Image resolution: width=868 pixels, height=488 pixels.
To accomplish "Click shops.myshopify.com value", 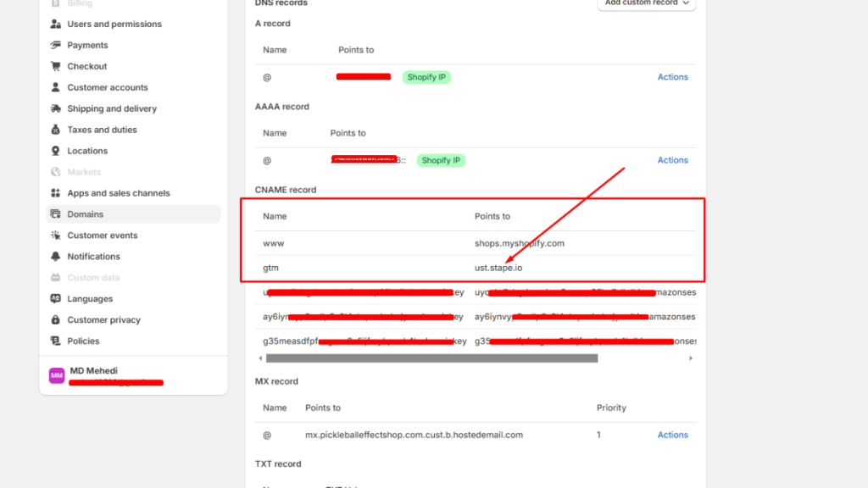I will pyautogui.click(x=520, y=243).
